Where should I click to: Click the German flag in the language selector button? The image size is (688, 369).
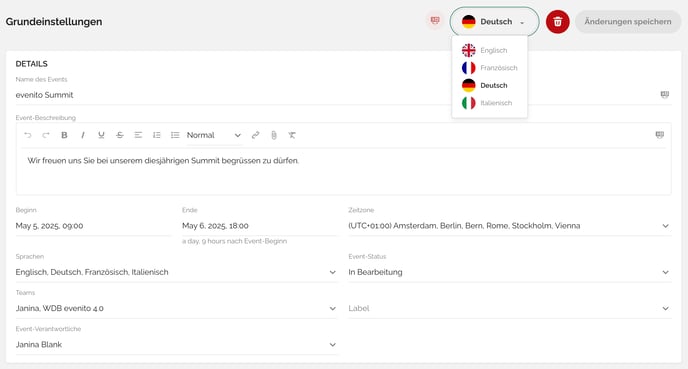469,21
